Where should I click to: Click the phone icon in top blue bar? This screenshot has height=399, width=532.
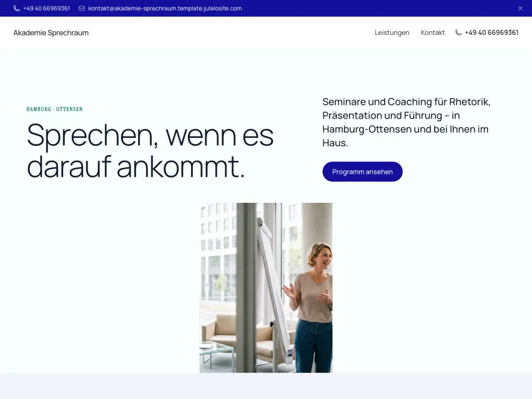tap(16, 8)
